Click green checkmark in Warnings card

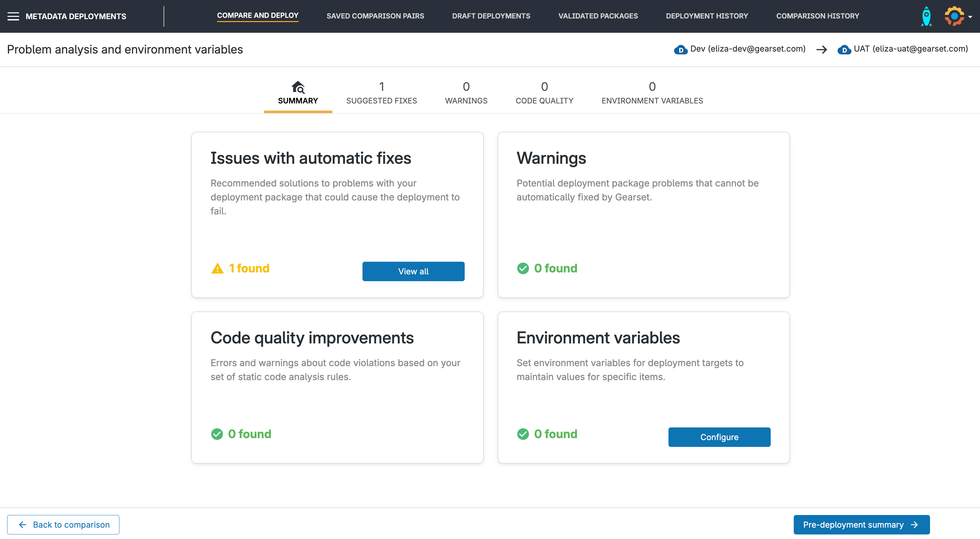(x=523, y=268)
